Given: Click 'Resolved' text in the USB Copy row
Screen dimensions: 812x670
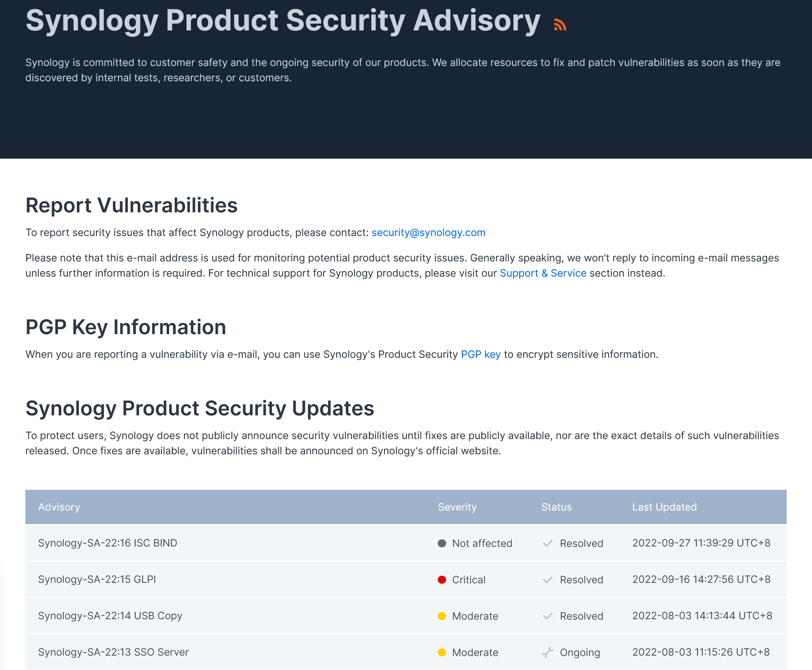Looking at the screenshot, I should (582, 616).
